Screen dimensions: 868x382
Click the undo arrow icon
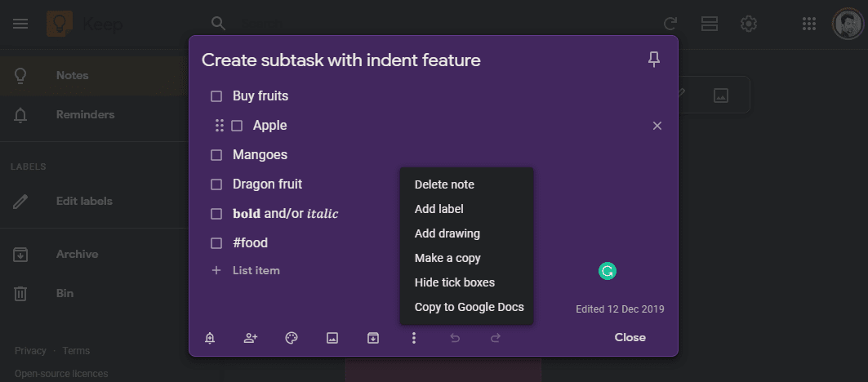pyautogui.click(x=455, y=338)
